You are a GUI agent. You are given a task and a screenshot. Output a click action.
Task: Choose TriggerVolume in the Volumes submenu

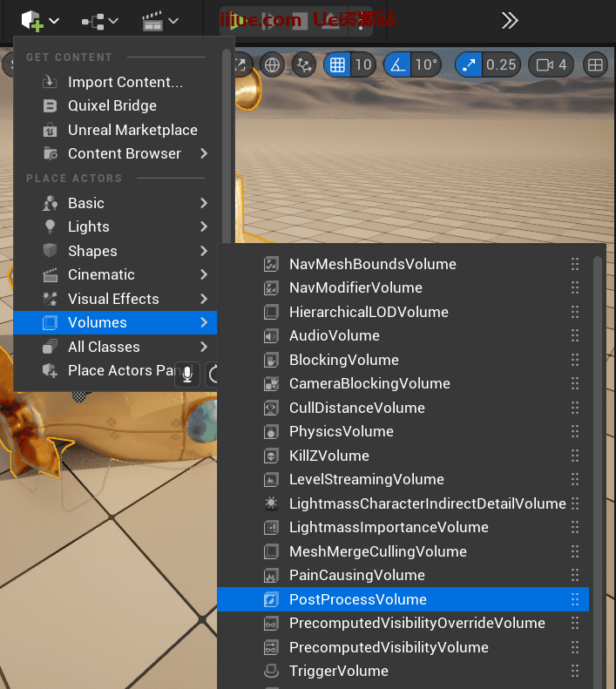(339, 671)
